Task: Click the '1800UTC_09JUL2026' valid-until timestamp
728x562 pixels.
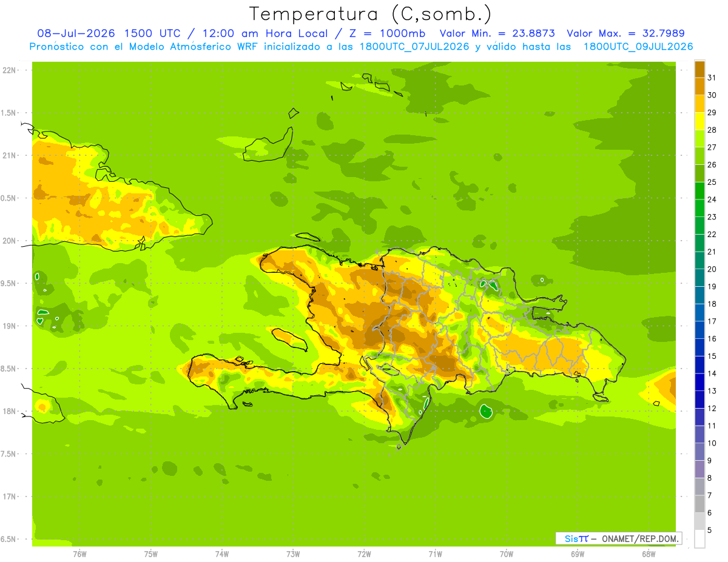Action: pos(638,47)
